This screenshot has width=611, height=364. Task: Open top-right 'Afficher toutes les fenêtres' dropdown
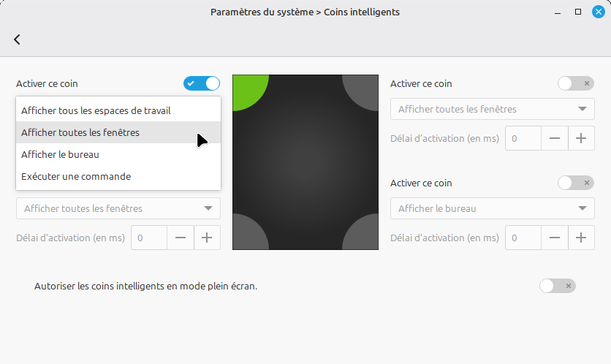click(492, 109)
